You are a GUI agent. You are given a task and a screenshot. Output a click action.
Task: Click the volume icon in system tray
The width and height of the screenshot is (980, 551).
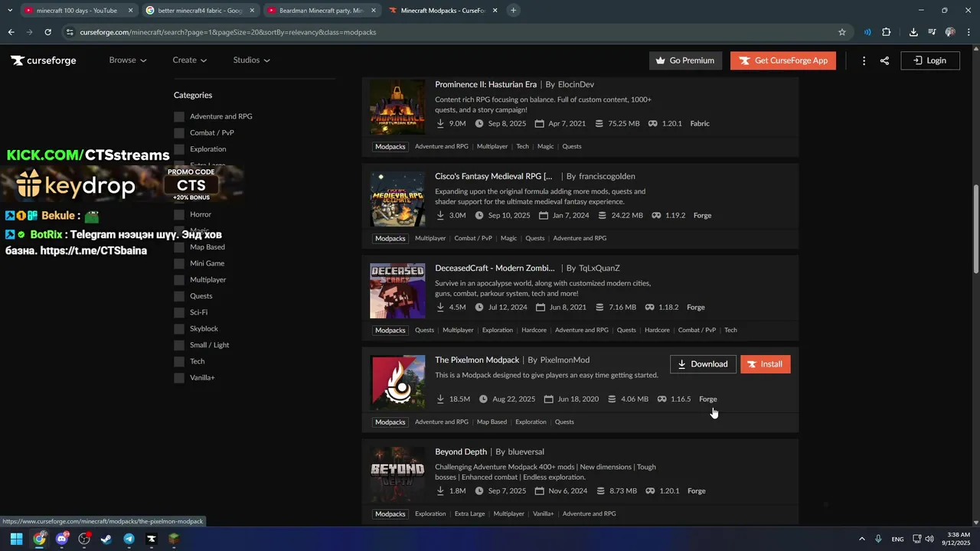(929, 539)
